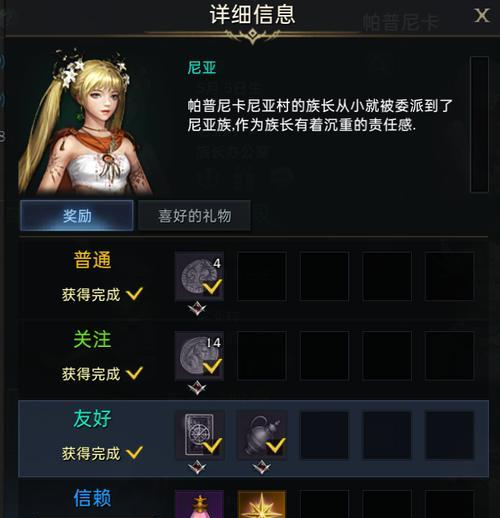Click the diamond marker under the 普通 coin
The width and height of the screenshot is (500, 518).
(x=197, y=308)
